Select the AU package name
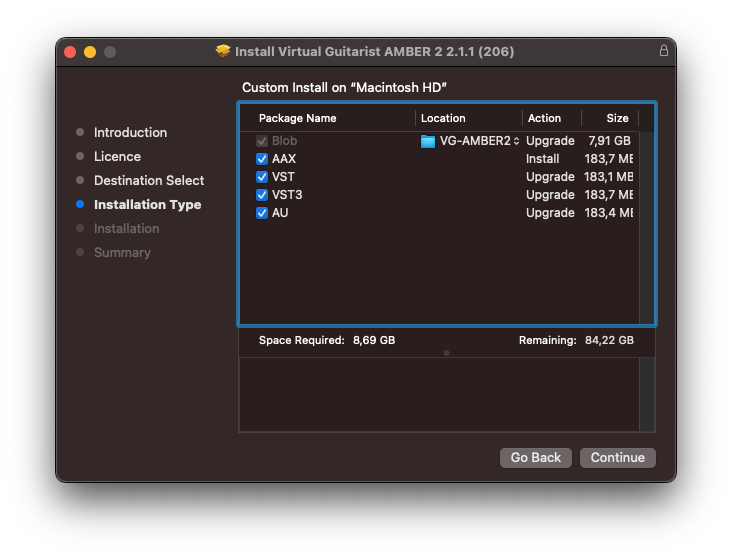The height and width of the screenshot is (556, 732). coord(280,213)
